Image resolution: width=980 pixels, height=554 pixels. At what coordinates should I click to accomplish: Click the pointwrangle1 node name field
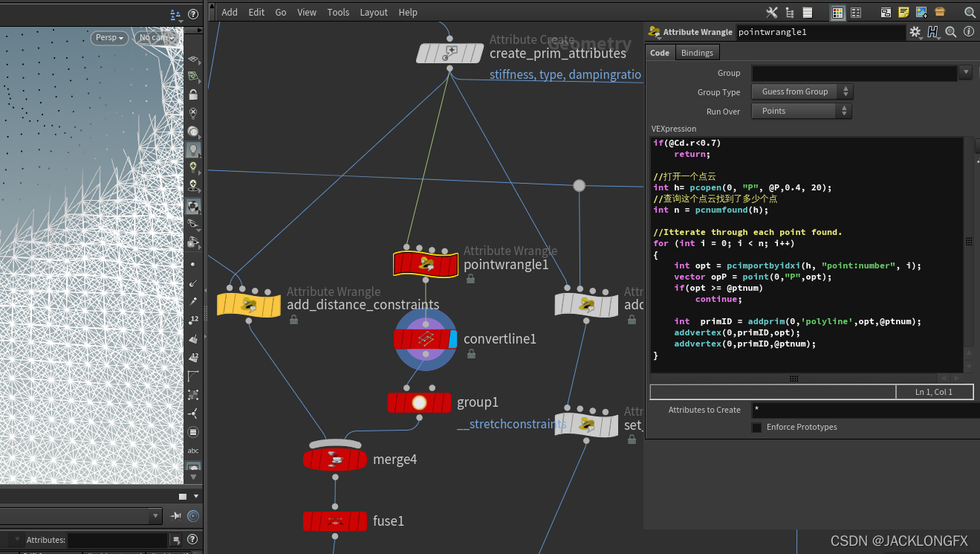coord(820,32)
